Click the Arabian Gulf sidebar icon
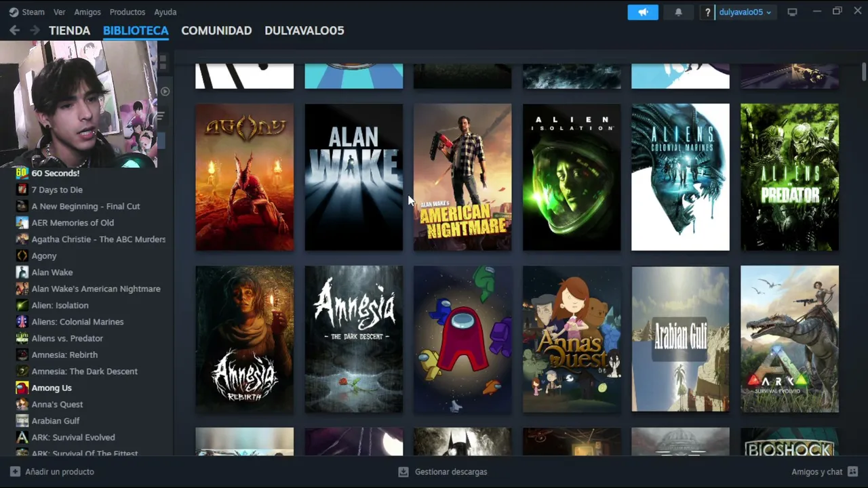868x488 pixels. [22, 421]
